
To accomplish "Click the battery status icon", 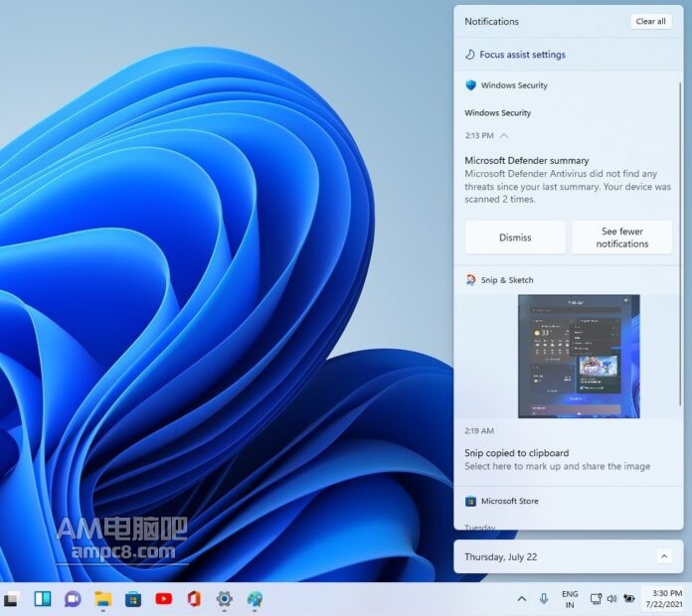I will [x=629, y=598].
